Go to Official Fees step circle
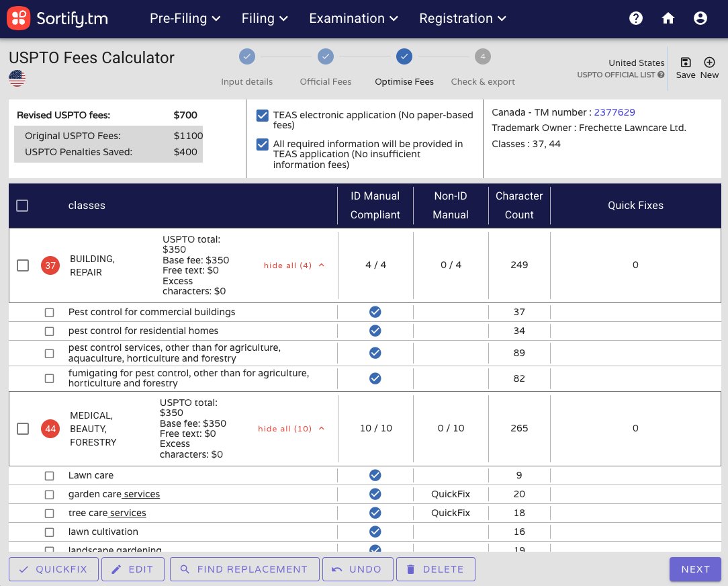The height and width of the screenshot is (586, 728). 326,56
